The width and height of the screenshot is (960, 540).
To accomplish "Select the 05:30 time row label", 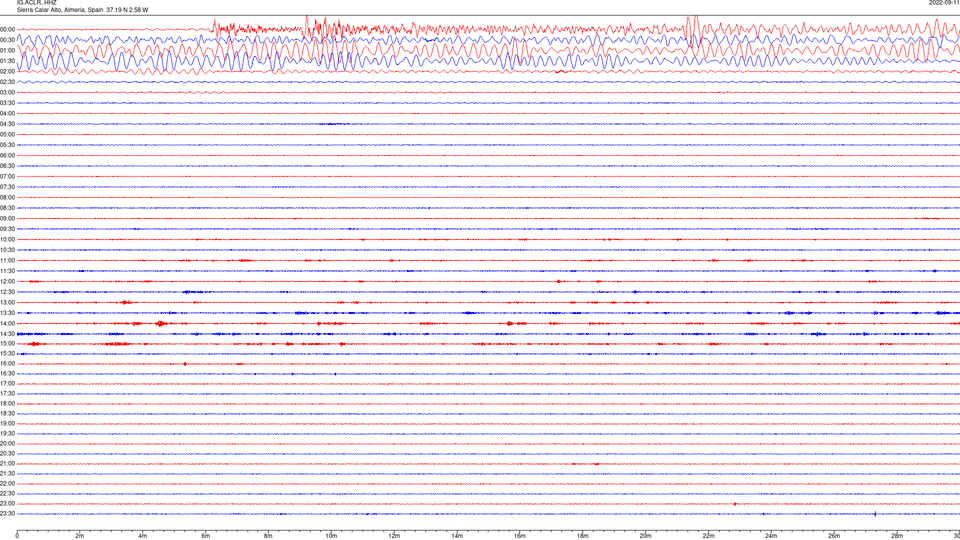I will point(7,144).
